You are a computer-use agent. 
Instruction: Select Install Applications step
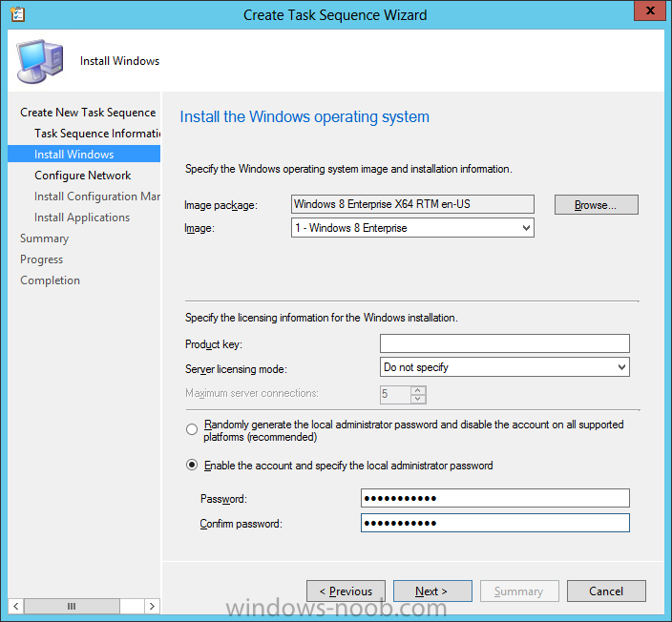click(x=82, y=218)
